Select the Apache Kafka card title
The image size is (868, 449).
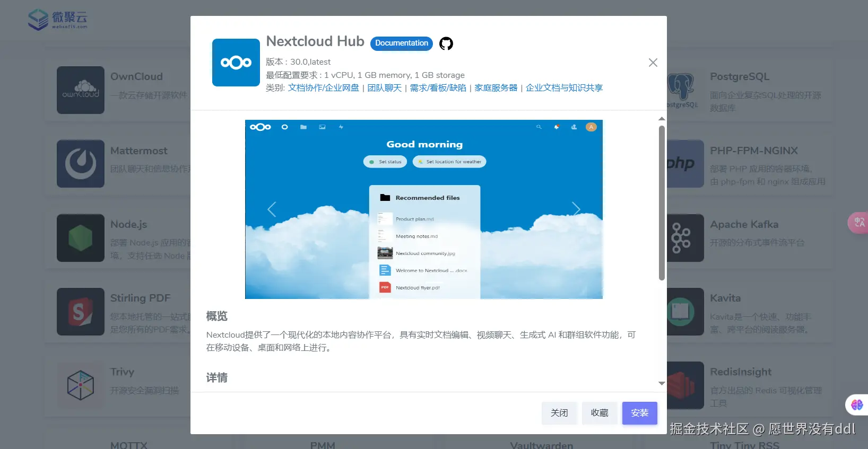(x=744, y=225)
